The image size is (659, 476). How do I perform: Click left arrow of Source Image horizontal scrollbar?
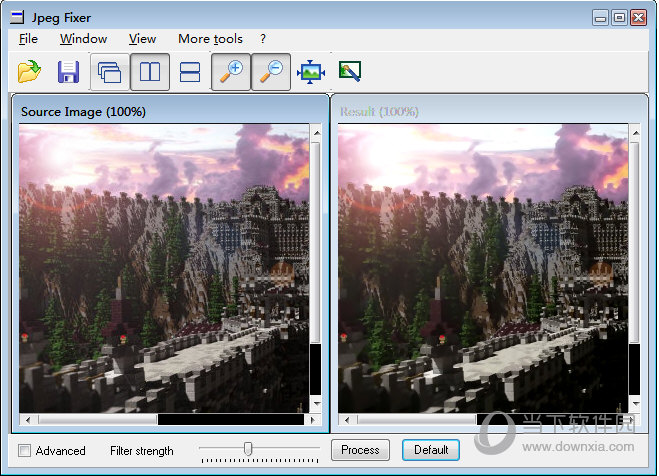click(x=28, y=420)
